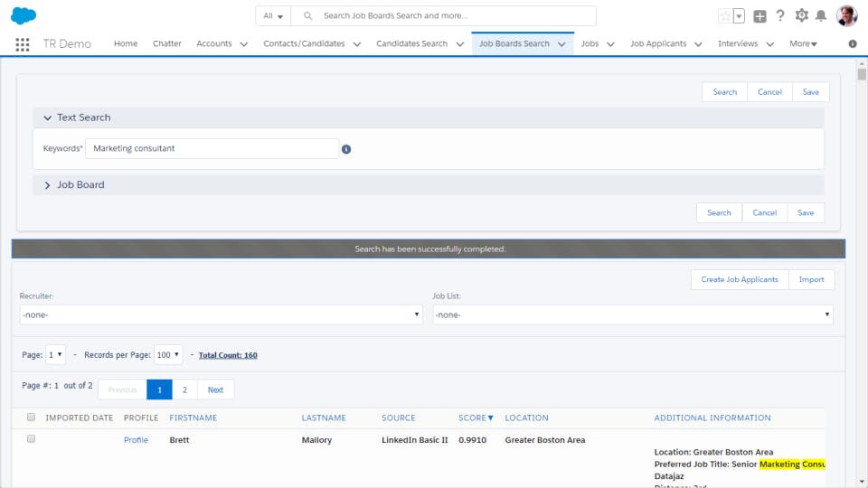Open Brett's Profile link
Viewport: 868px width, 488px height.
[x=136, y=440]
